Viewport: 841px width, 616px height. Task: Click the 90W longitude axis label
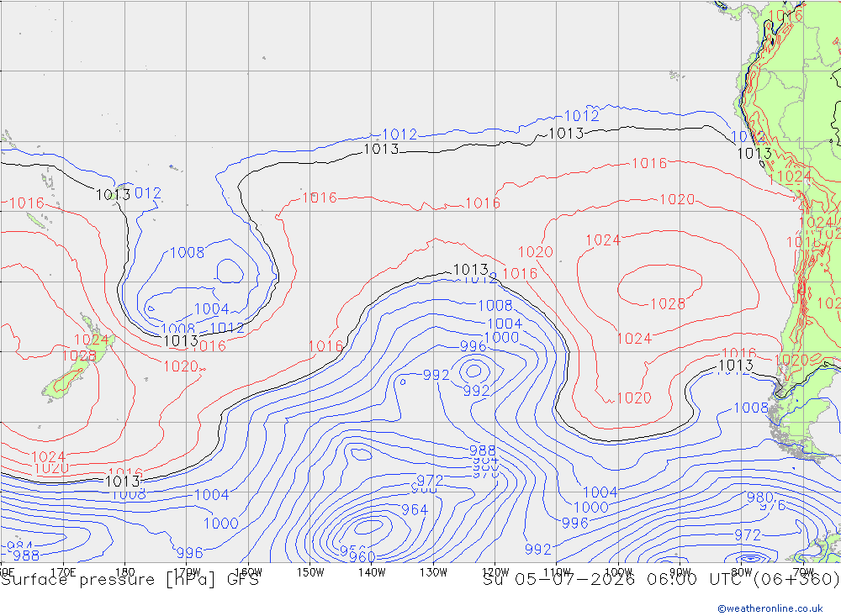[680, 572]
